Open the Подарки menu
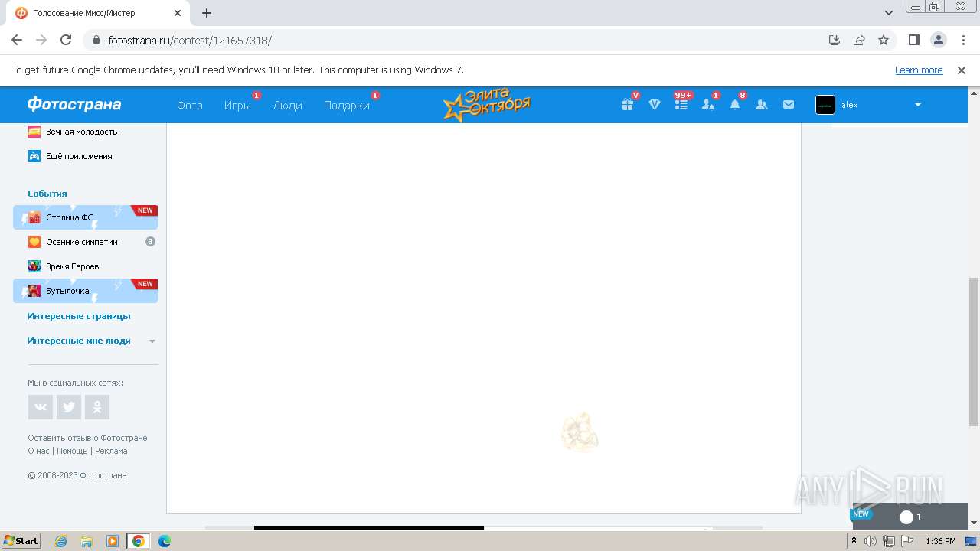This screenshot has height=551, width=980. point(347,106)
